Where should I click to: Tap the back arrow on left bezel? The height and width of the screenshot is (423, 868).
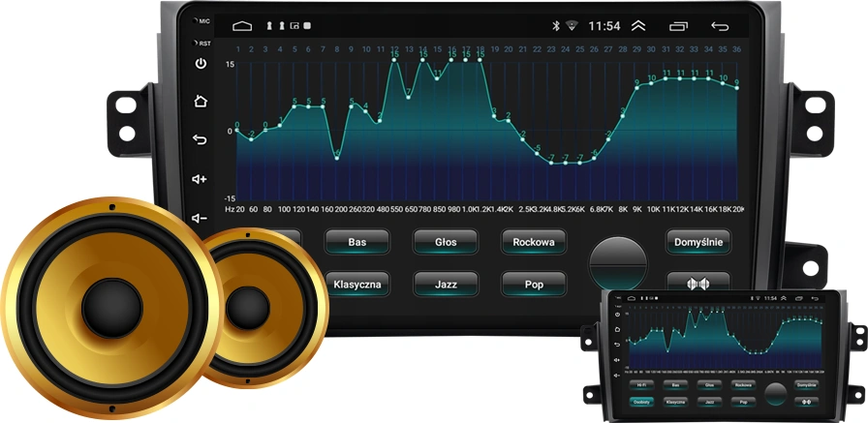tap(200, 139)
